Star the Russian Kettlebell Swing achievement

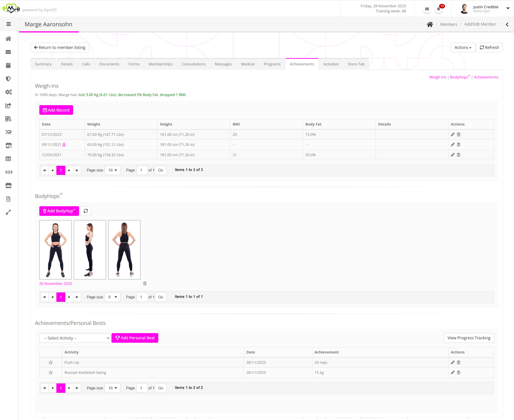click(x=50, y=373)
